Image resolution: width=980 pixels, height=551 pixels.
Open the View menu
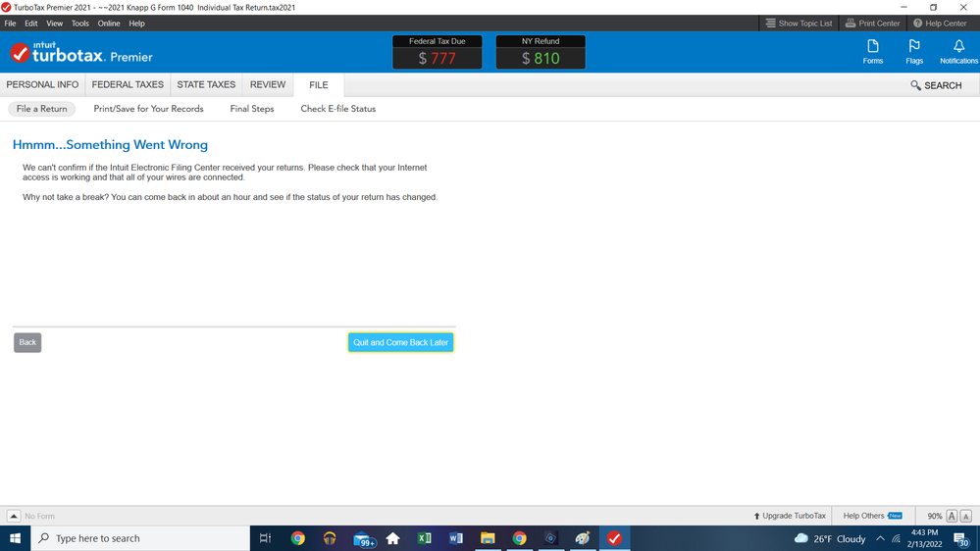[x=54, y=24]
